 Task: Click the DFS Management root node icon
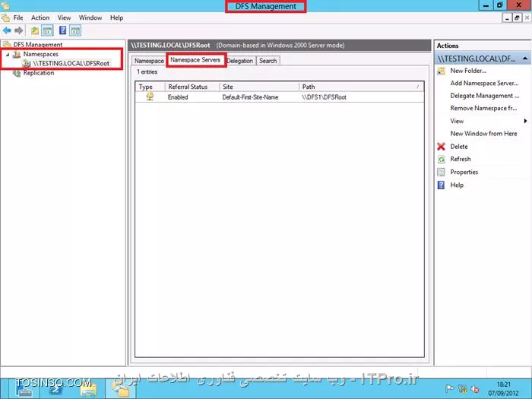(x=7, y=44)
